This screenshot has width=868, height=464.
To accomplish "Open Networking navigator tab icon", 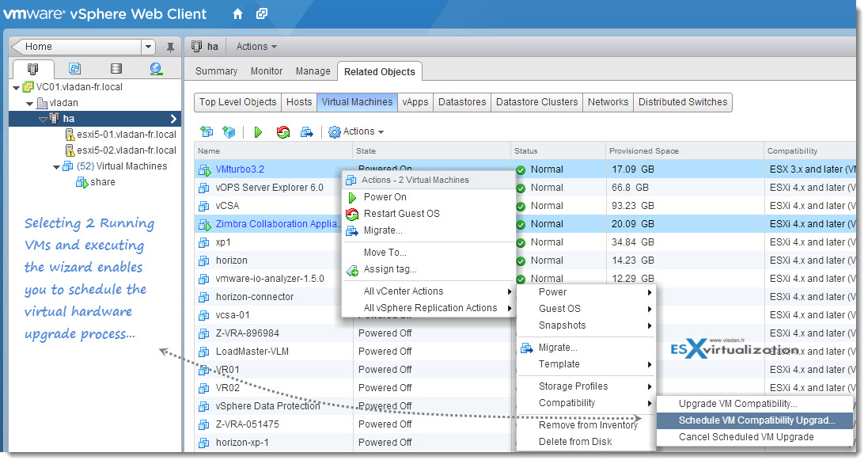I will (156, 69).
